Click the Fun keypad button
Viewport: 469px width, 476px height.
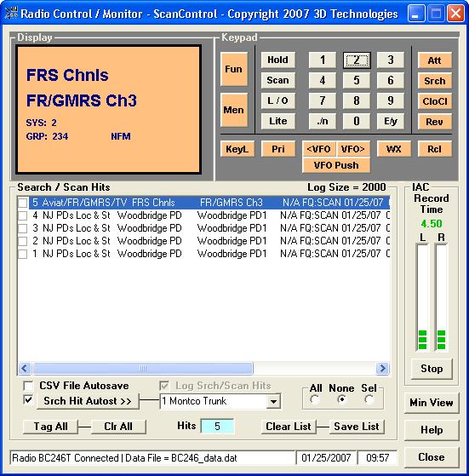233,69
